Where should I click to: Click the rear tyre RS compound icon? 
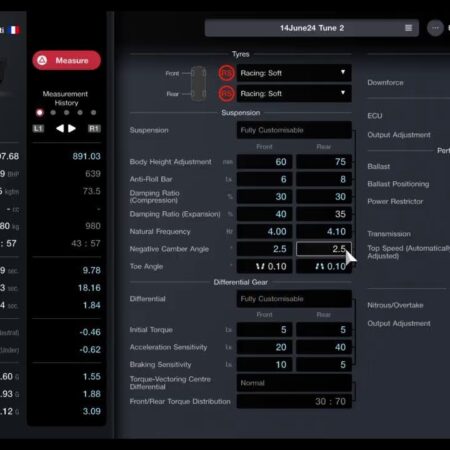point(227,94)
